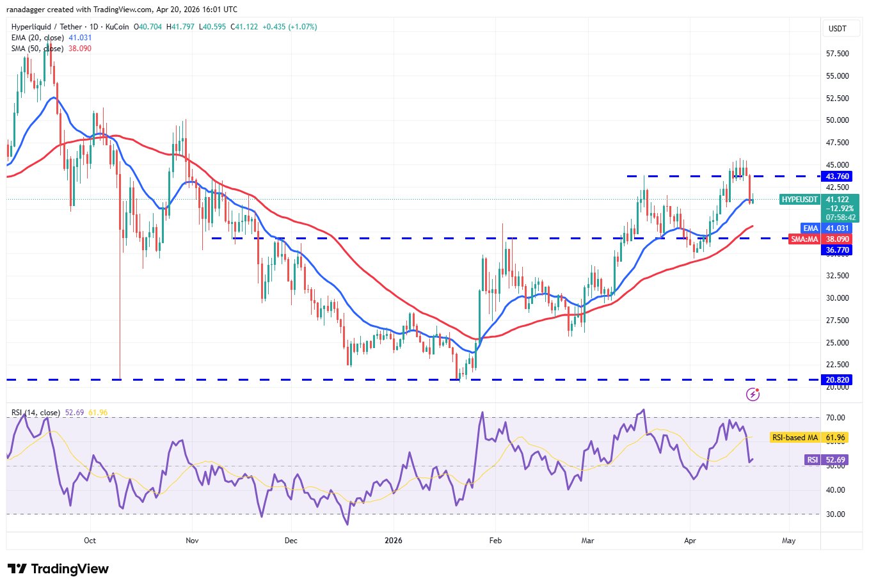Screen dimensions: 869x588
Task: Click the Oct label on the time axis
Action: (x=90, y=541)
